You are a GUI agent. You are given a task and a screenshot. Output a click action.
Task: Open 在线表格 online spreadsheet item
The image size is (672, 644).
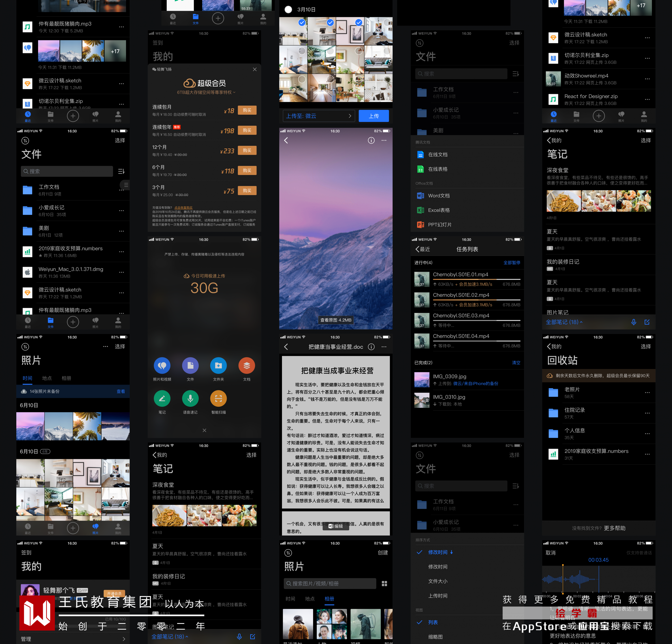pyautogui.click(x=437, y=169)
